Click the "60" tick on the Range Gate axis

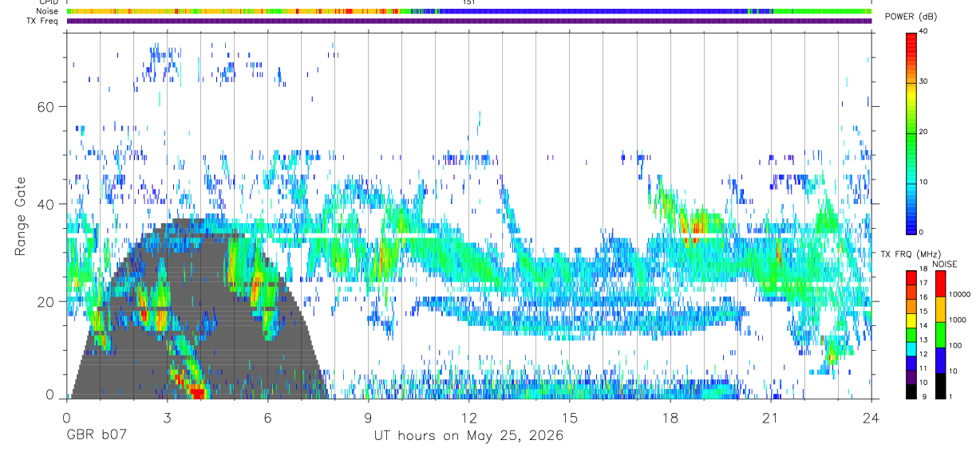pyautogui.click(x=44, y=106)
